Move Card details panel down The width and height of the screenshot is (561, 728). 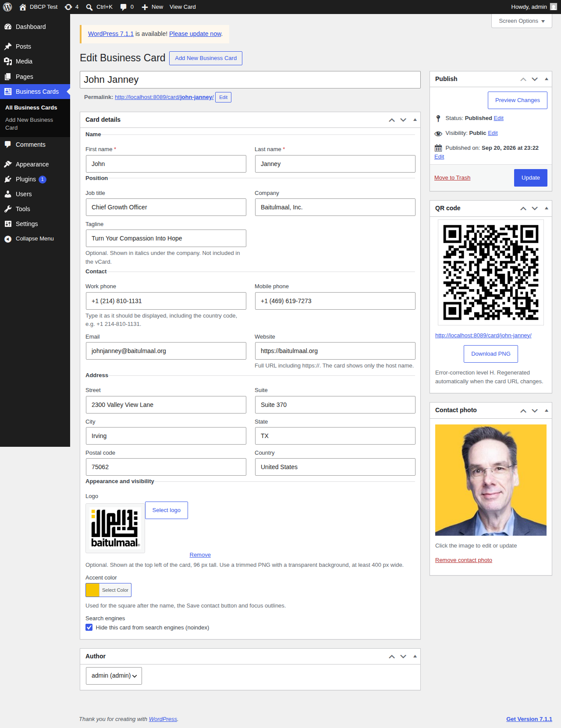(x=403, y=120)
